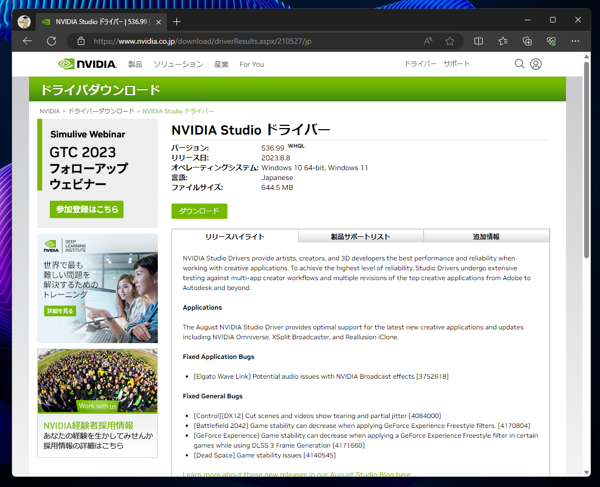The width and height of the screenshot is (600, 487).
Task: Click the scrollbar up arrow
Action: click(x=586, y=57)
